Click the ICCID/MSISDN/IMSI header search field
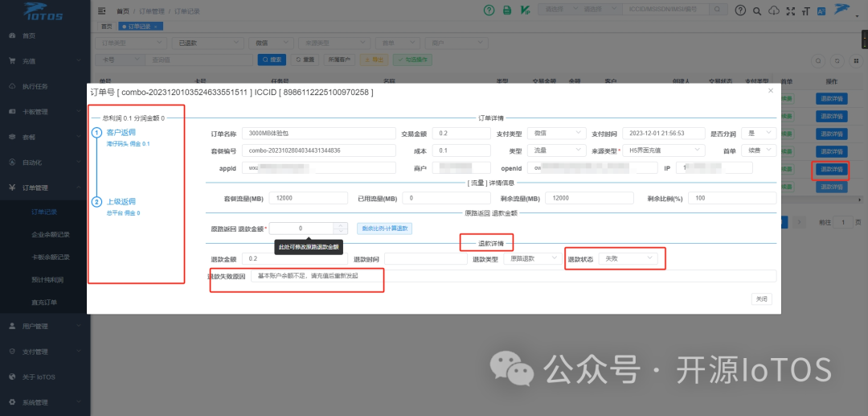 click(666, 10)
